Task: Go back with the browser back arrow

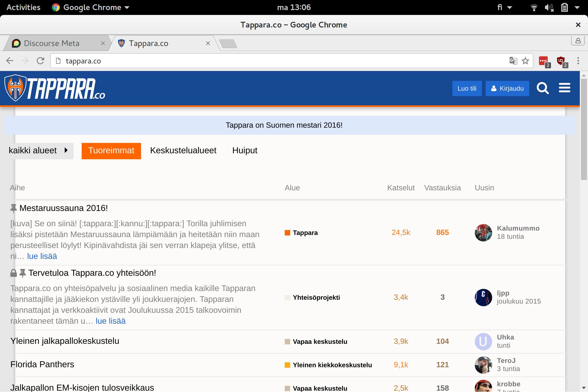Action: point(10,61)
